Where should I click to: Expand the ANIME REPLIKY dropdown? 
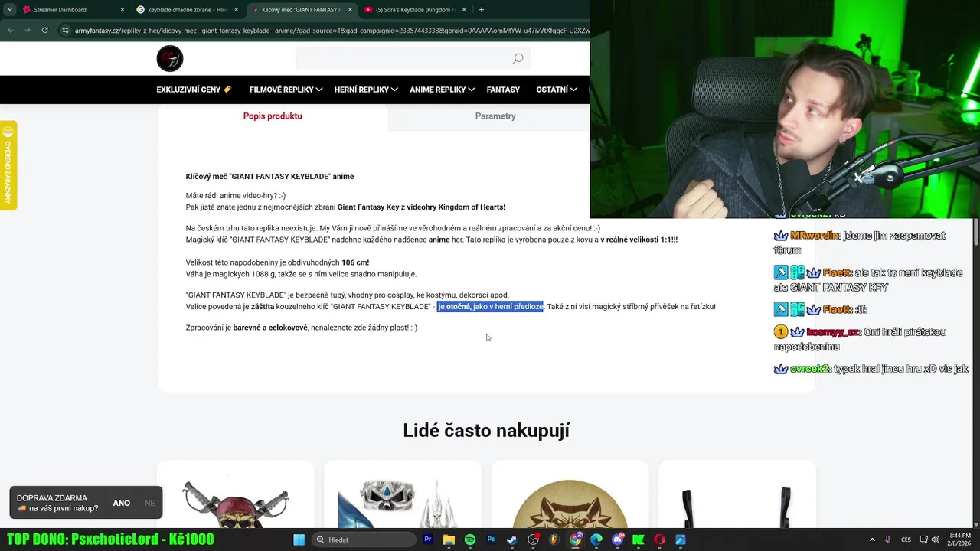(x=442, y=90)
